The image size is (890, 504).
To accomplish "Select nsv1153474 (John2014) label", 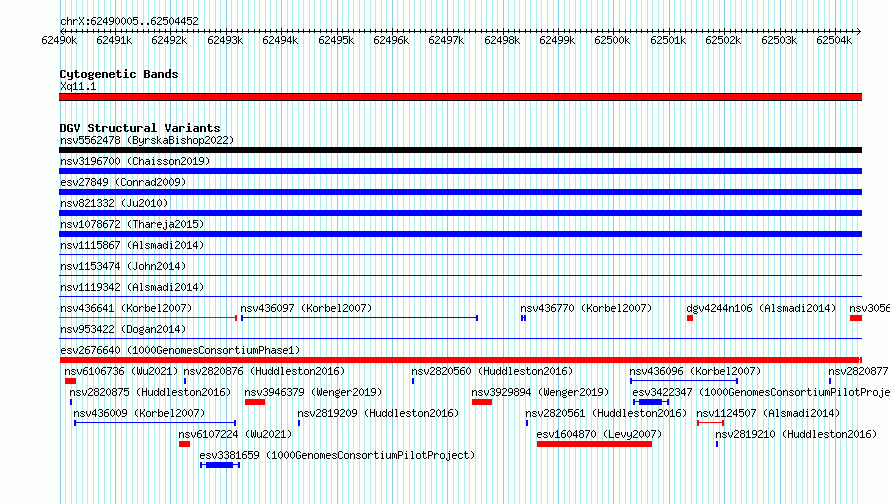I will click(123, 266).
